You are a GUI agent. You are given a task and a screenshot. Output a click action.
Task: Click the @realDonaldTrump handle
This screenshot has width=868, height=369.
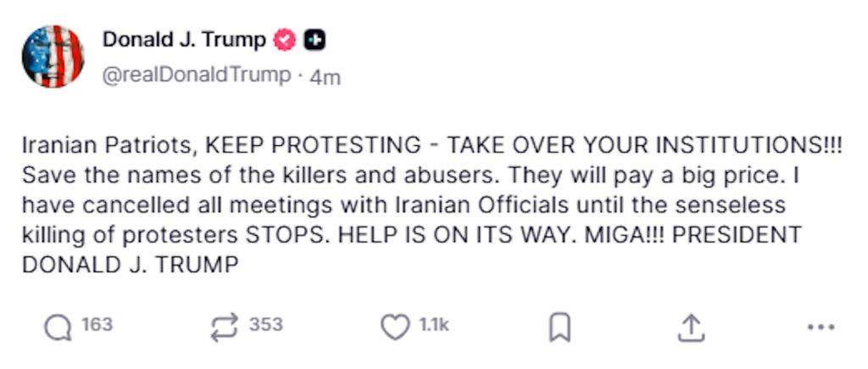pos(196,75)
